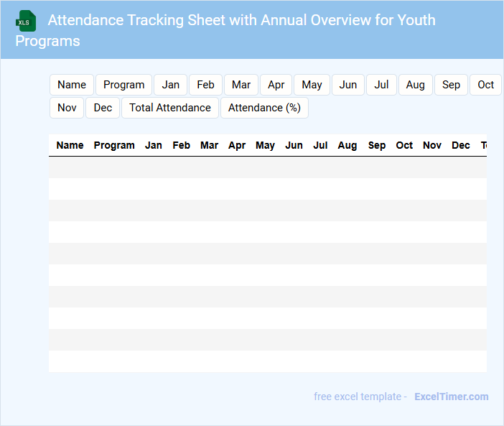Click the Program table column header
504x426 pixels.
tap(114, 145)
